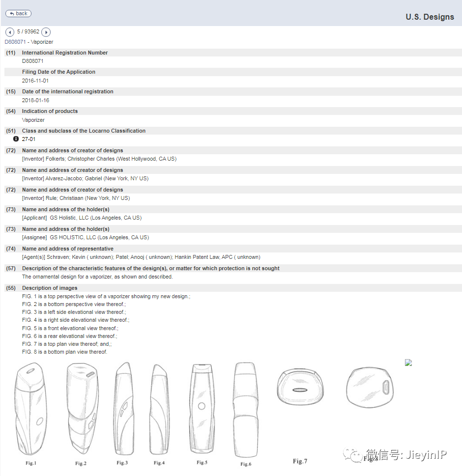The image size is (462, 476).
Task: Select the agents 'Schraven; Kevin' line
Action: coord(141,257)
